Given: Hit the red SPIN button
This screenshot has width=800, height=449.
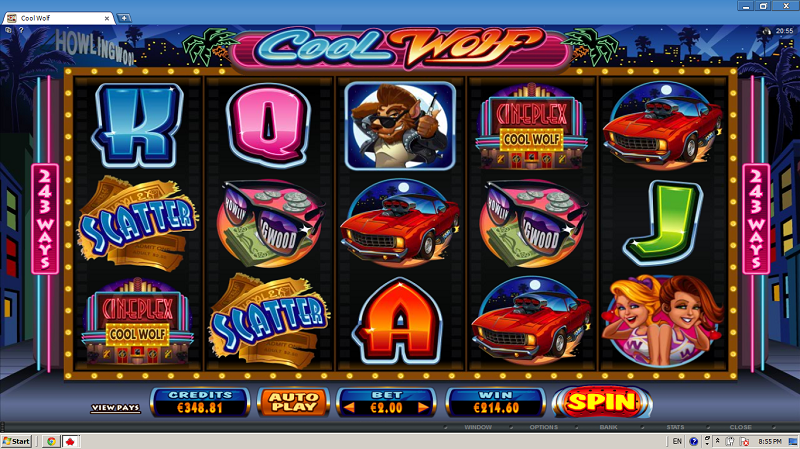Looking at the screenshot, I should click(602, 402).
